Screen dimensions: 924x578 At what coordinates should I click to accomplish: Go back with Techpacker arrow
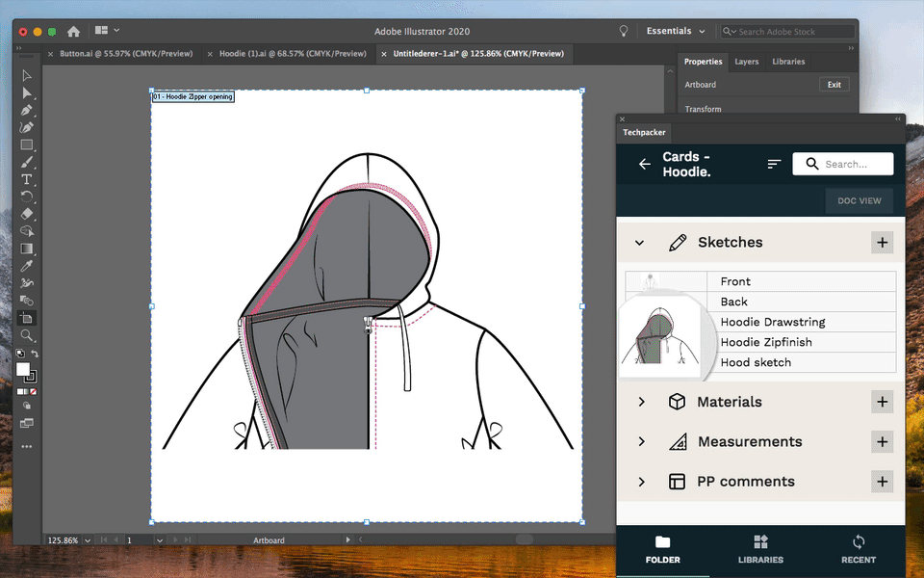click(645, 164)
